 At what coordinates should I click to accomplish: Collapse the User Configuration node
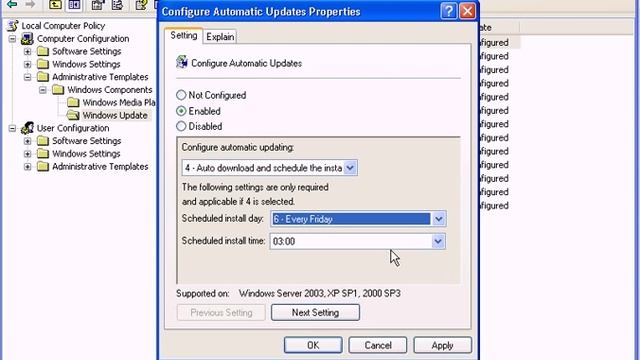click(13, 128)
